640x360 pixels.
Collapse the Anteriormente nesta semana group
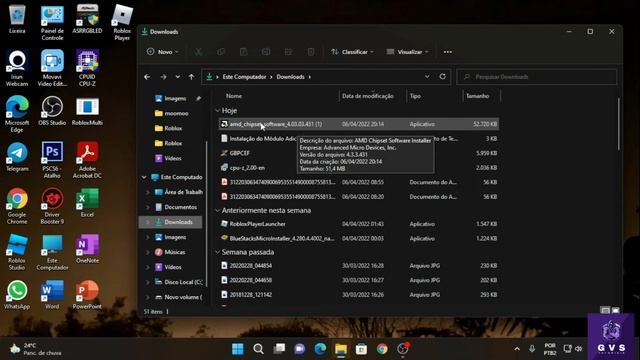pos(218,211)
